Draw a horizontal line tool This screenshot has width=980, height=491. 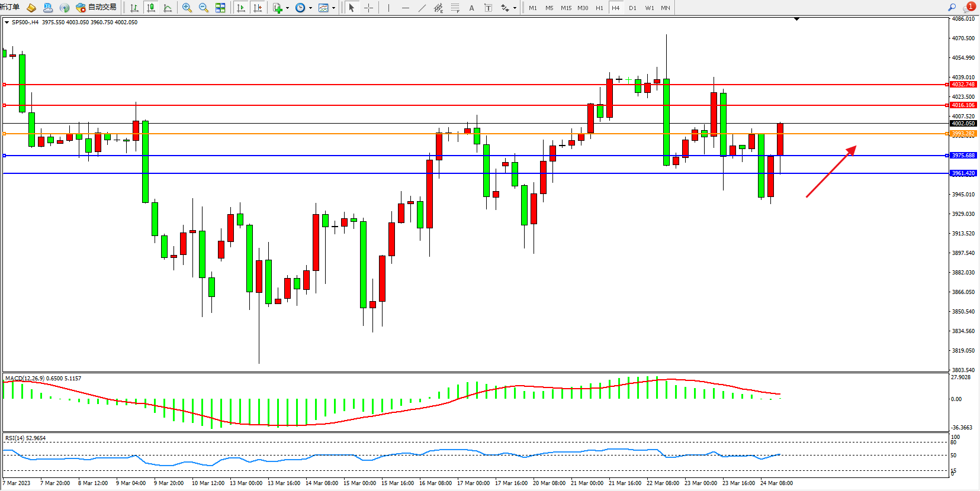pos(405,8)
